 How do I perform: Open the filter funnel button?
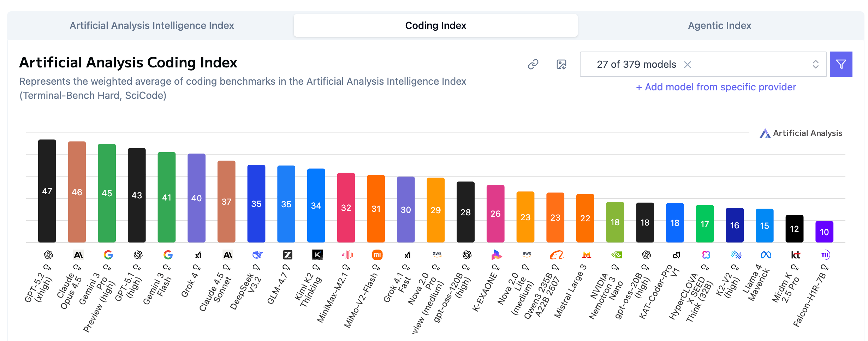(841, 64)
